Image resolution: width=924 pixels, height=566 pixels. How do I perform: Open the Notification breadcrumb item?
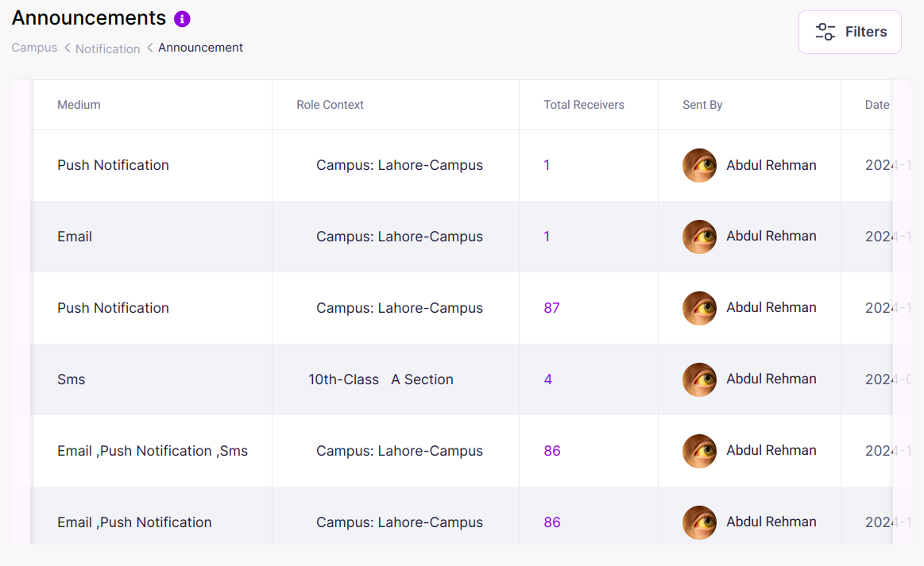click(x=107, y=48)
